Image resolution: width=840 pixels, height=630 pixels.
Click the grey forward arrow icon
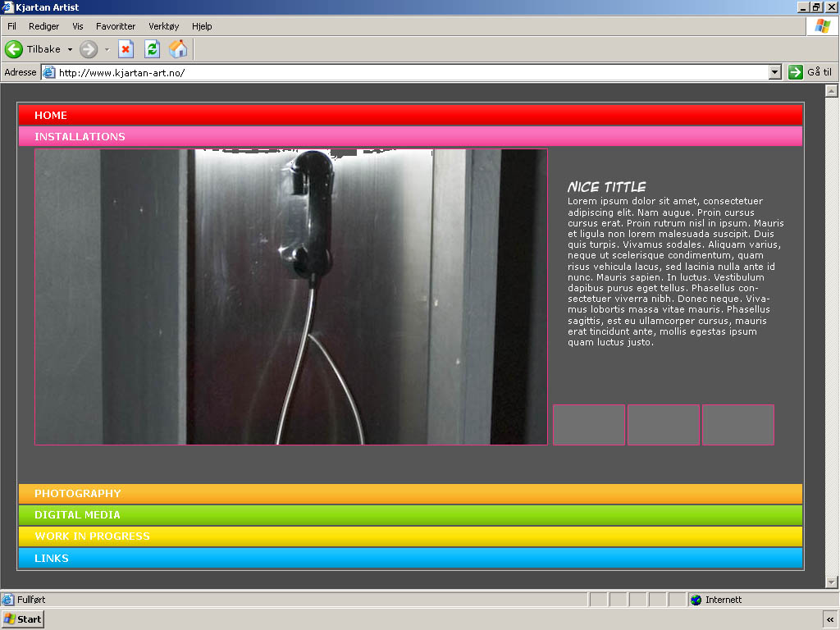[89, 49]
